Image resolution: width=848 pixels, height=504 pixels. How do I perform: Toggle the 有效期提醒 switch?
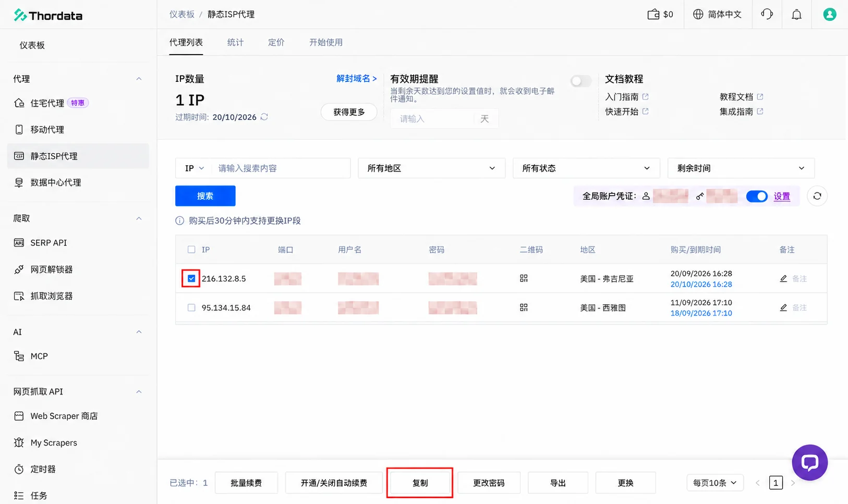coord(581,81)
